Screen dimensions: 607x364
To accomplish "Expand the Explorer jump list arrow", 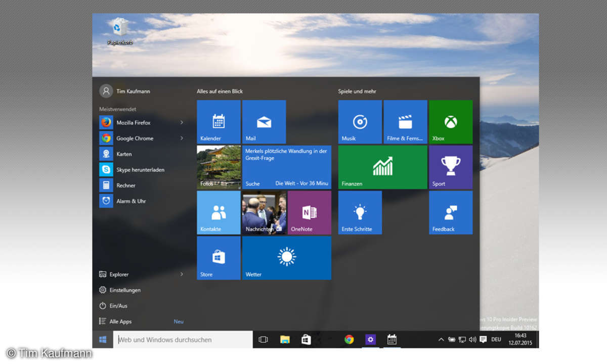I will [182, 274].
